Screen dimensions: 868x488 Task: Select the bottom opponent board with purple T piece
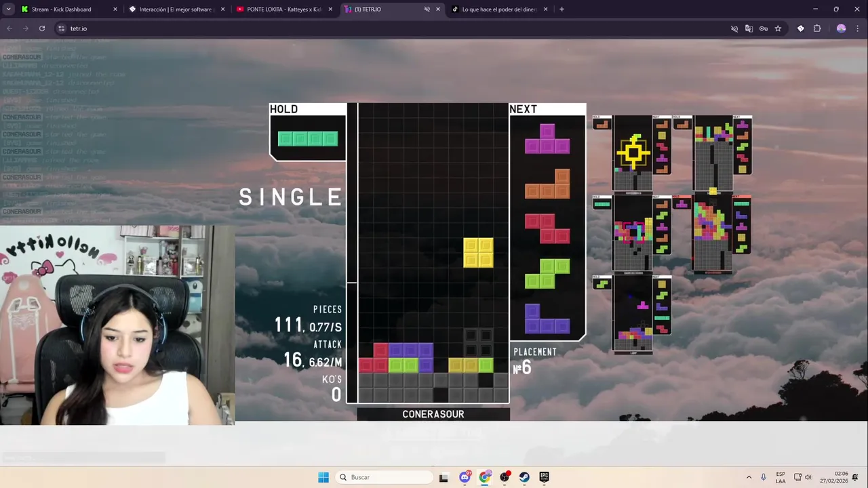633,314
